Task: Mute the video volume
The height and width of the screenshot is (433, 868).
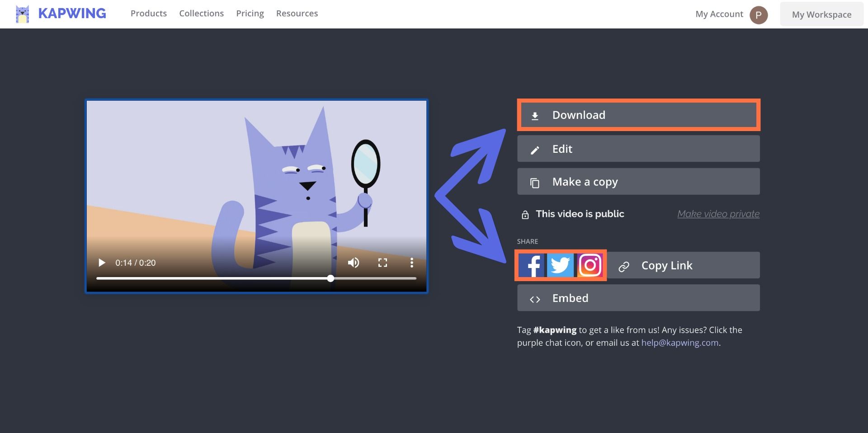Action: (x=354, y=263)
